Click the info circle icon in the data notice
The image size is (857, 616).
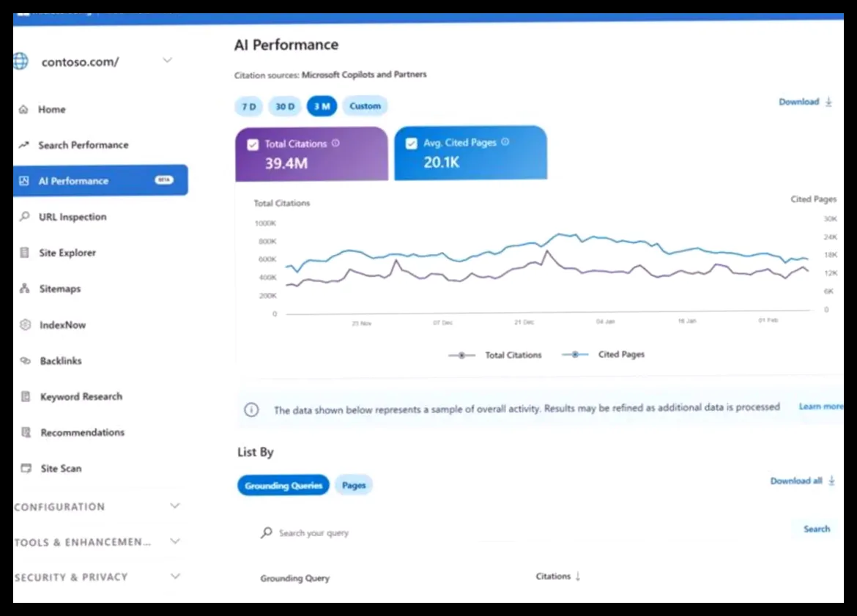tap(251, 409)
